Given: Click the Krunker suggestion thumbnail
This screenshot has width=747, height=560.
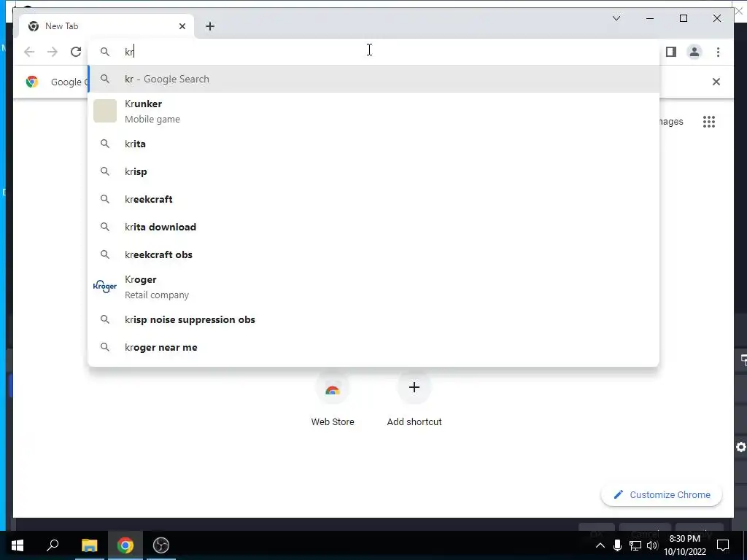Looking at the screenshot, I should (x=105, y=111).
